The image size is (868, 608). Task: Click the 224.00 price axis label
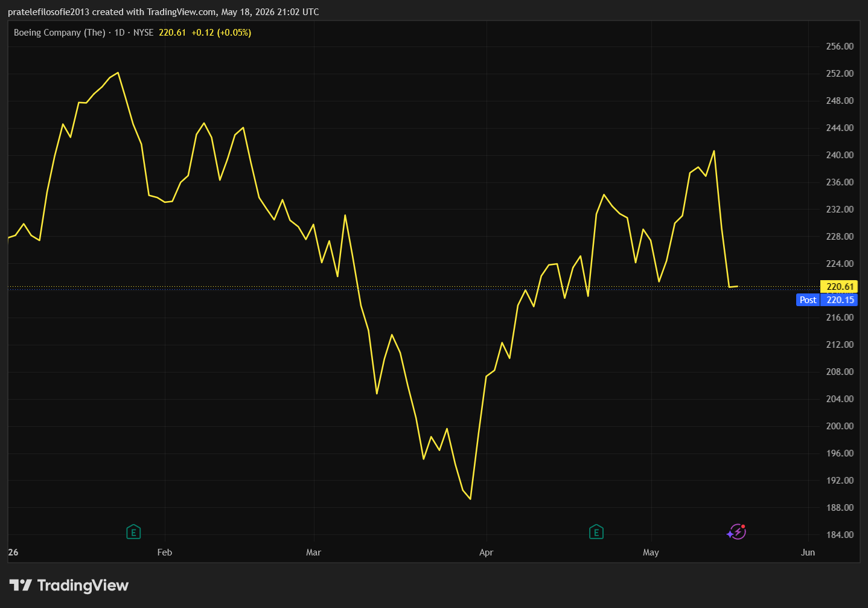(840, 264)
